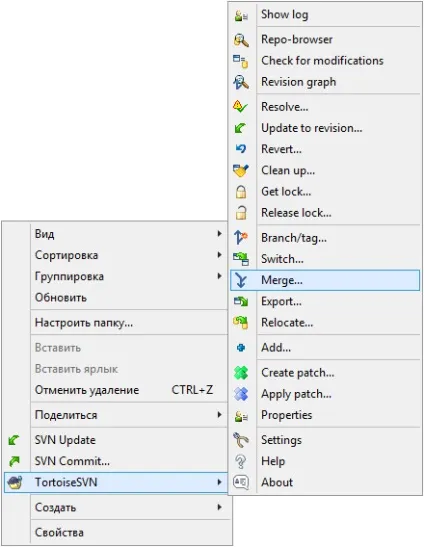Click the SVN Commit arrow icon
Viewport: 424px width, 547px height.
point(14,461)
